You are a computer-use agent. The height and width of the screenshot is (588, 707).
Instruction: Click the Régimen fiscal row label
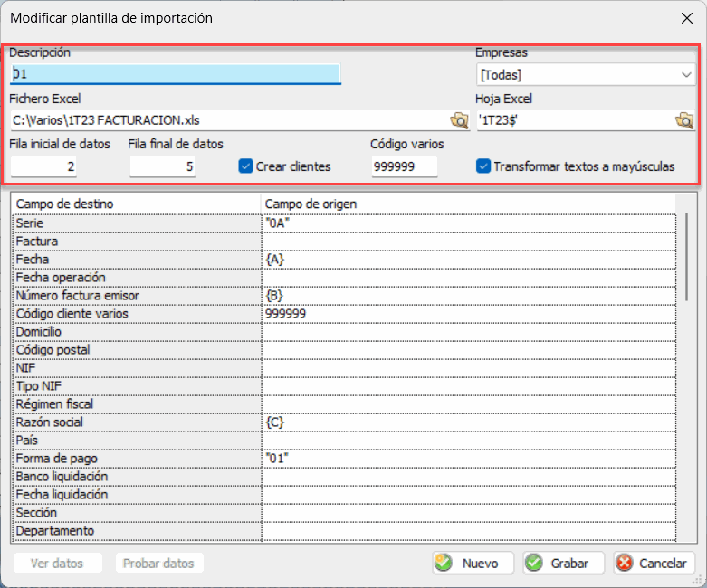pyautogui.click(x=137, y=404)
